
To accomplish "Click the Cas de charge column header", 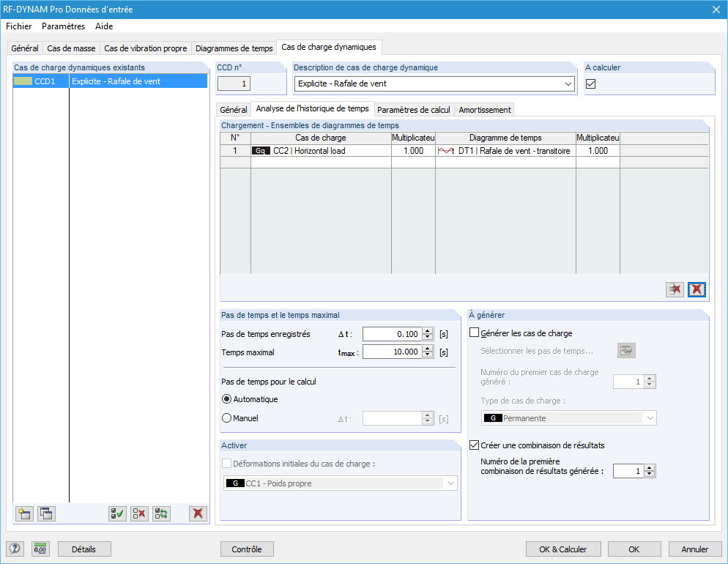I will pyautogui.click(x=321, y=138).
